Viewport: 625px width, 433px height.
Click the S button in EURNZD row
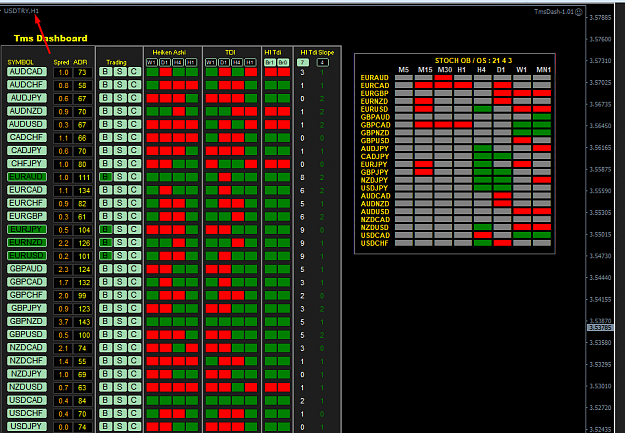(x=120, y=243)
